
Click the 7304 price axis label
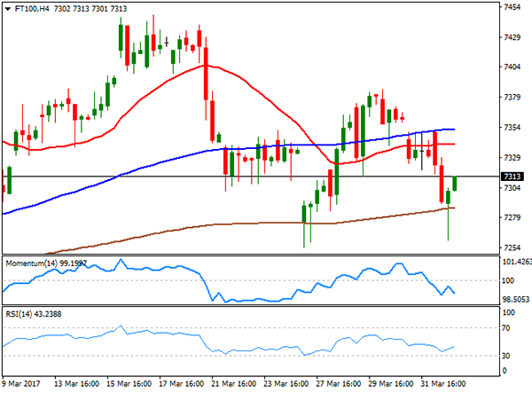tap(512, 188)
